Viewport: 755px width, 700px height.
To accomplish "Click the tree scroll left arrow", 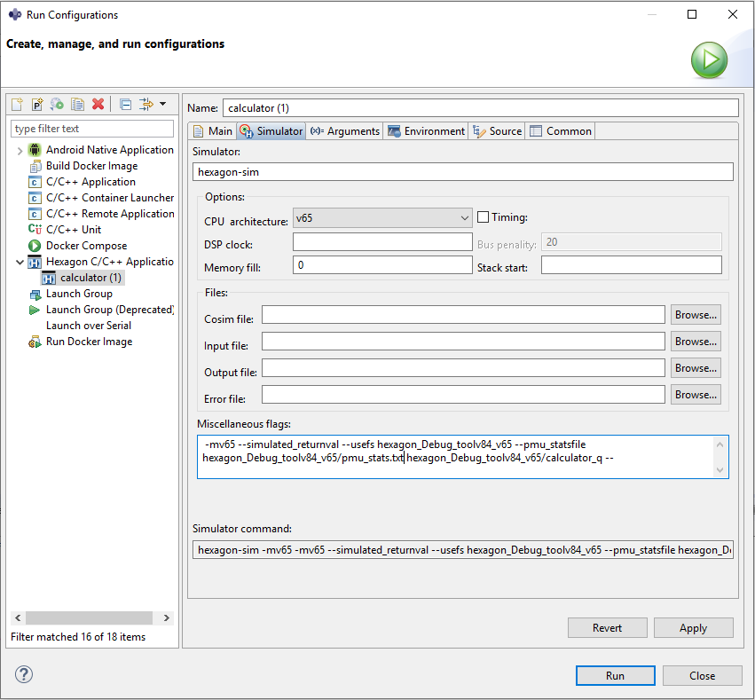I will [18, 617].
